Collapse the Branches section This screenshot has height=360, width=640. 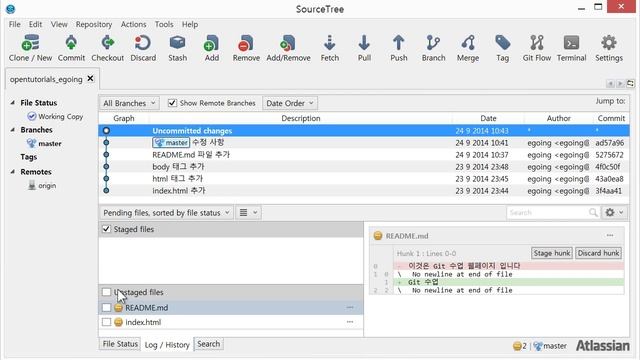(12, 130)
